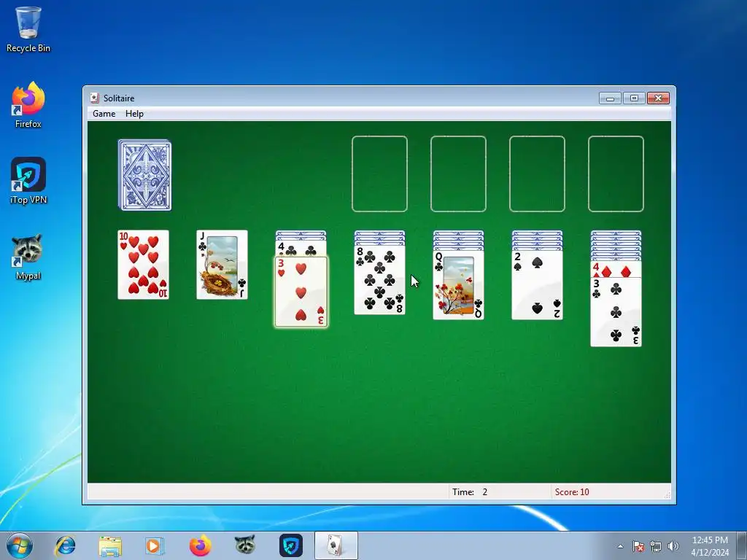The width and height of the screenshot is (747, 560).
Task: Click the Solitaire taskbar button
Action: click(x=336, y=545)
